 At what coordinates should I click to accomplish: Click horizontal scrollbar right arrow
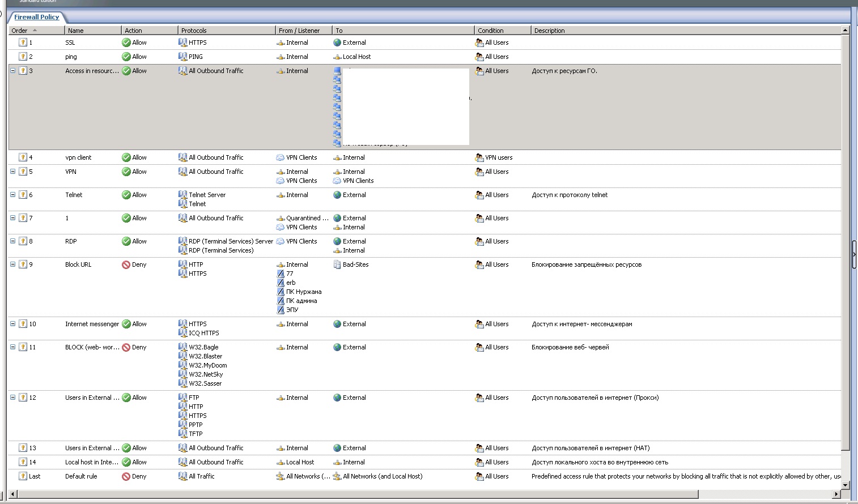click(x=836, y=494)
